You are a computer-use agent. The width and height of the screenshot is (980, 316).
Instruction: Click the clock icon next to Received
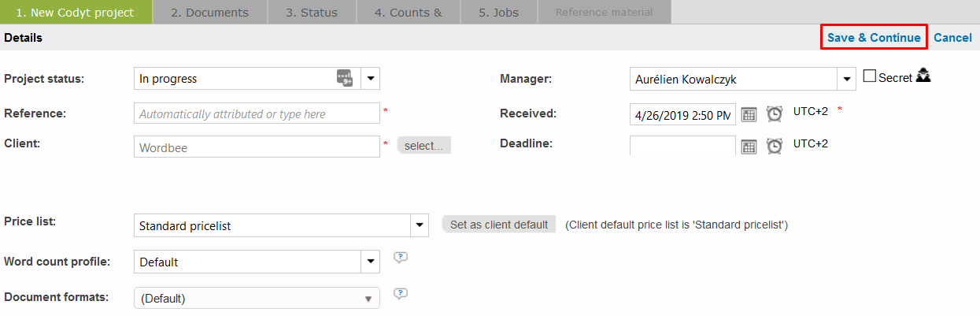(x=775, y=114)
